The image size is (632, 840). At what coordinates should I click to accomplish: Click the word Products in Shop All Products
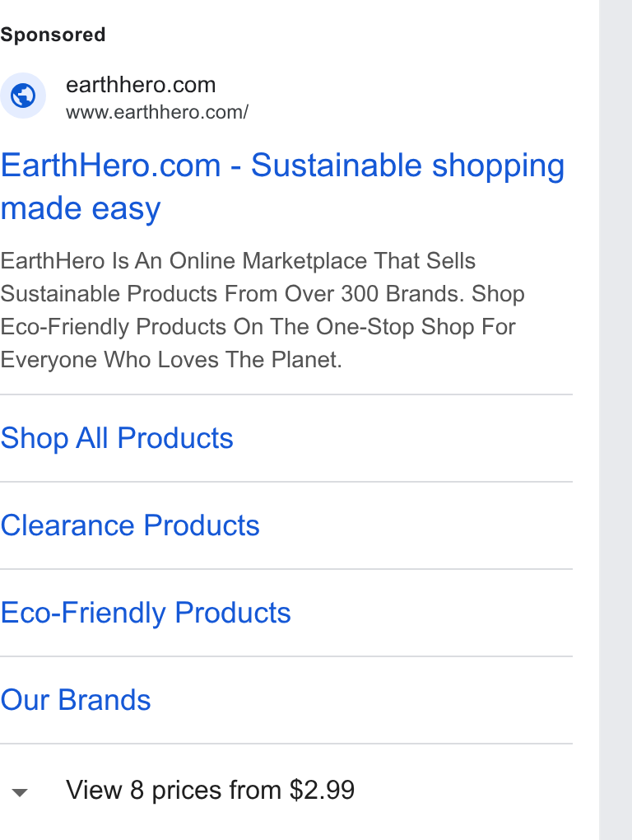[175, 438]
